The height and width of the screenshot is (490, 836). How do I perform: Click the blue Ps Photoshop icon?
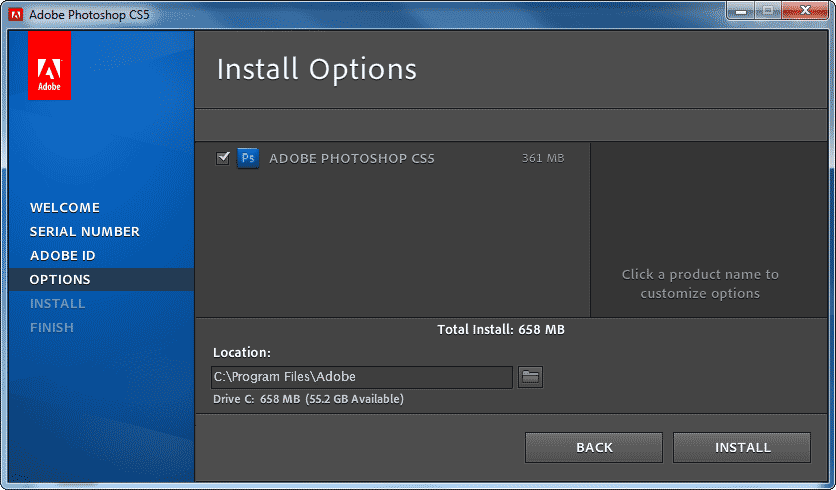pos(248,158)
